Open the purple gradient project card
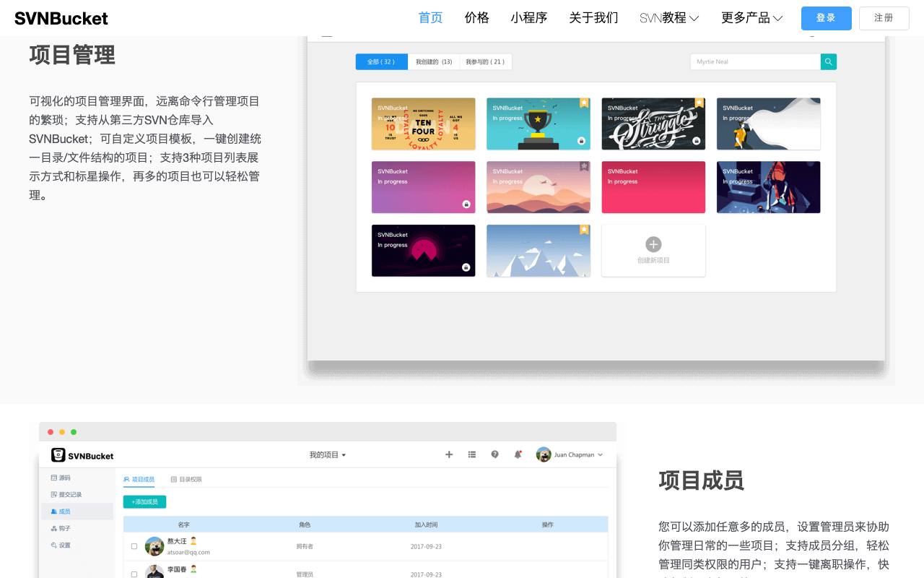The height and width of the screenshot is (578, 924). [x=423, y=187]
